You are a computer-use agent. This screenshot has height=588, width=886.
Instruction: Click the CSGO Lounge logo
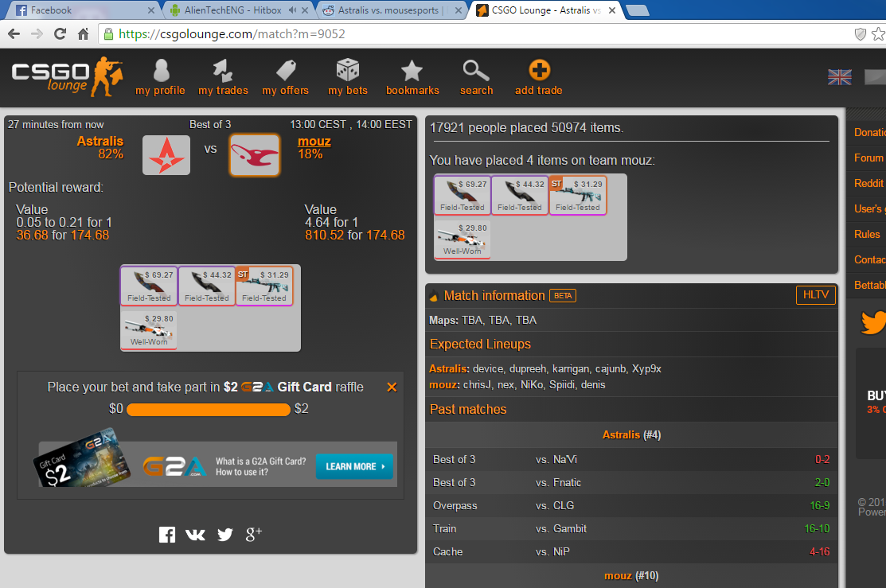point(67,76)
